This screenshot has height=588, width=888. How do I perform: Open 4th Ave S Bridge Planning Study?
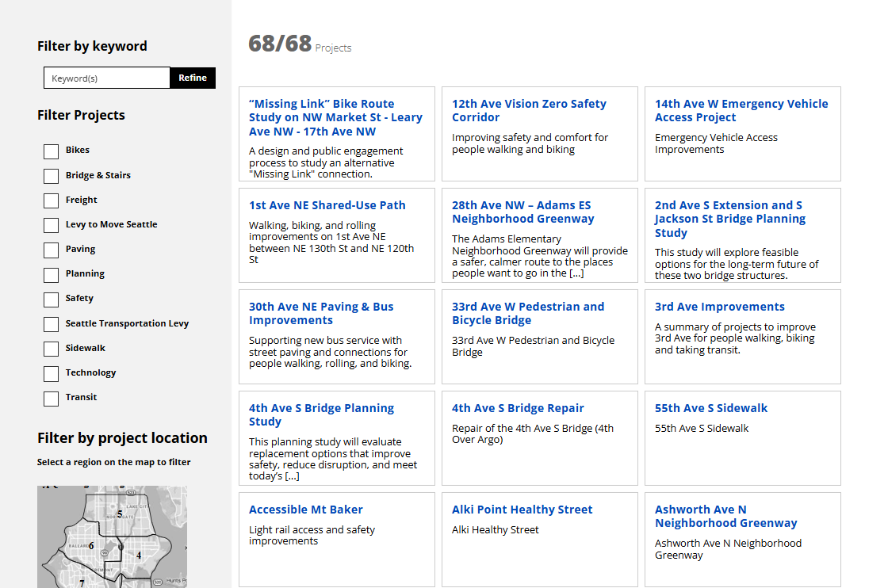click(321, 414)
